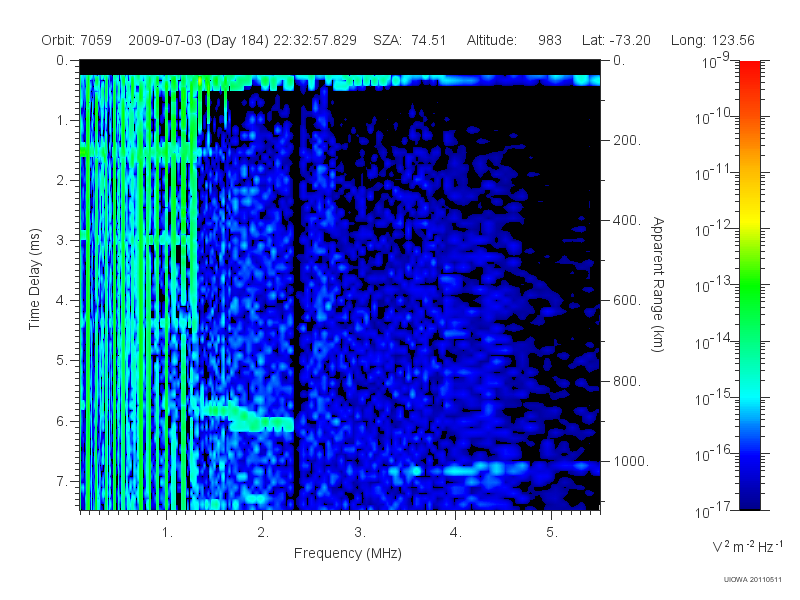Click the 2. tick label on frequency axis
Screen dimensions: 800x600
point(263,533)
